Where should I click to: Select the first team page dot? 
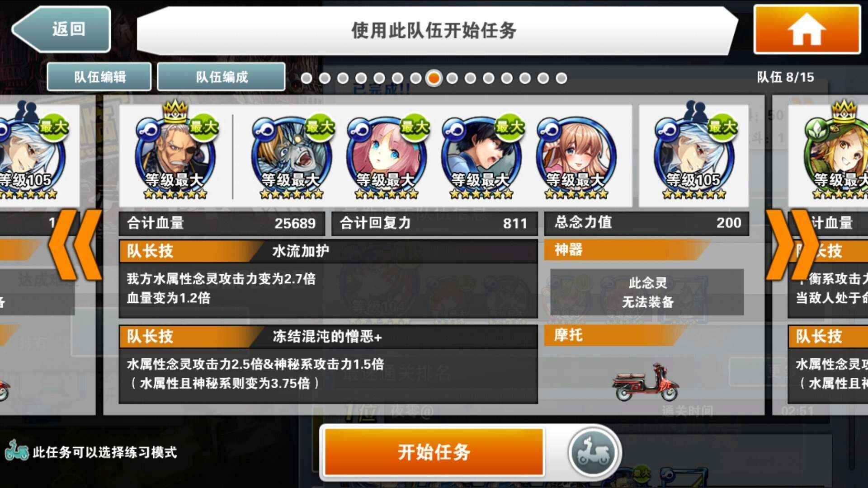click(306, 78)
